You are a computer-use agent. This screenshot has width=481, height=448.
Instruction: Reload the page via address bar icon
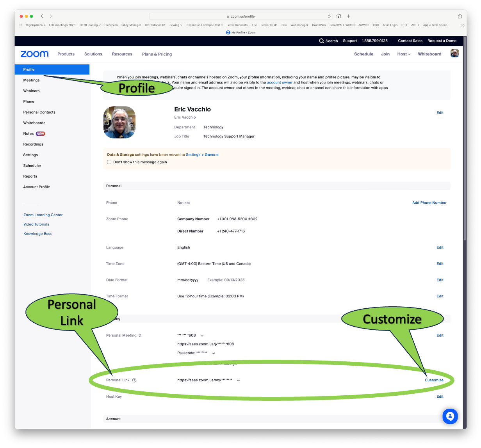coord(329,16)
